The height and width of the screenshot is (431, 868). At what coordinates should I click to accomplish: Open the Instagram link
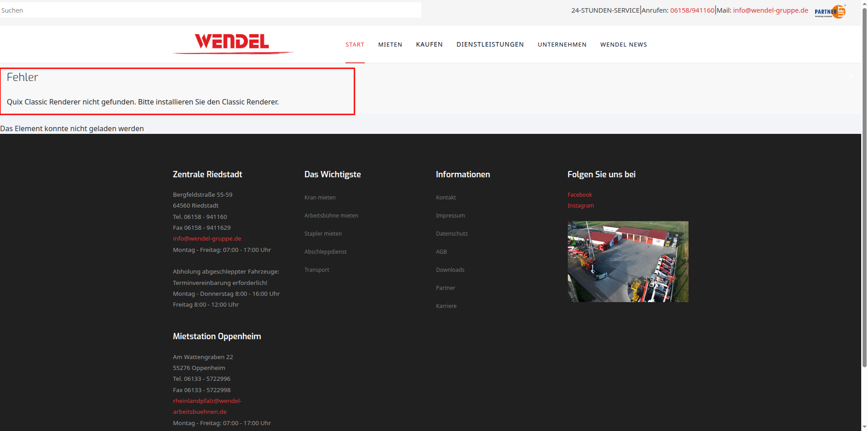[x=580, y=205]
